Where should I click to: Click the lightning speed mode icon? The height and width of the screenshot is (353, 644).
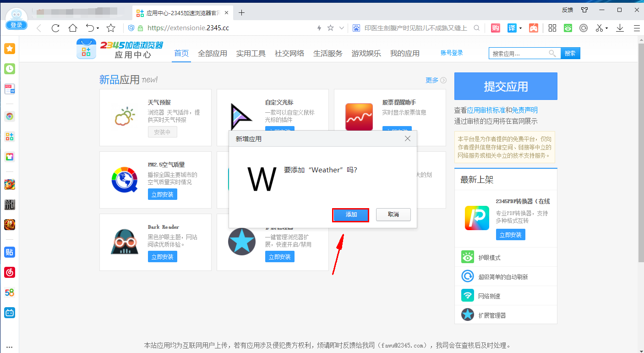point(319,28)
